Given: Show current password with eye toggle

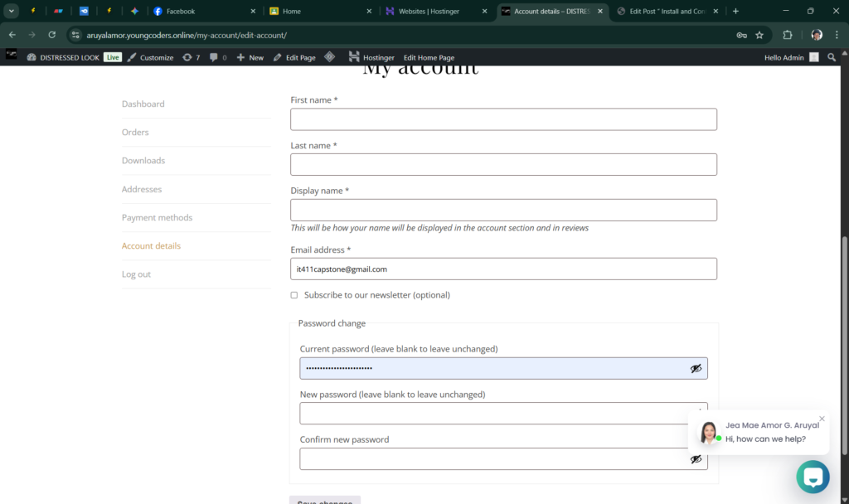Looking at the screenshot, I should 696,368.
